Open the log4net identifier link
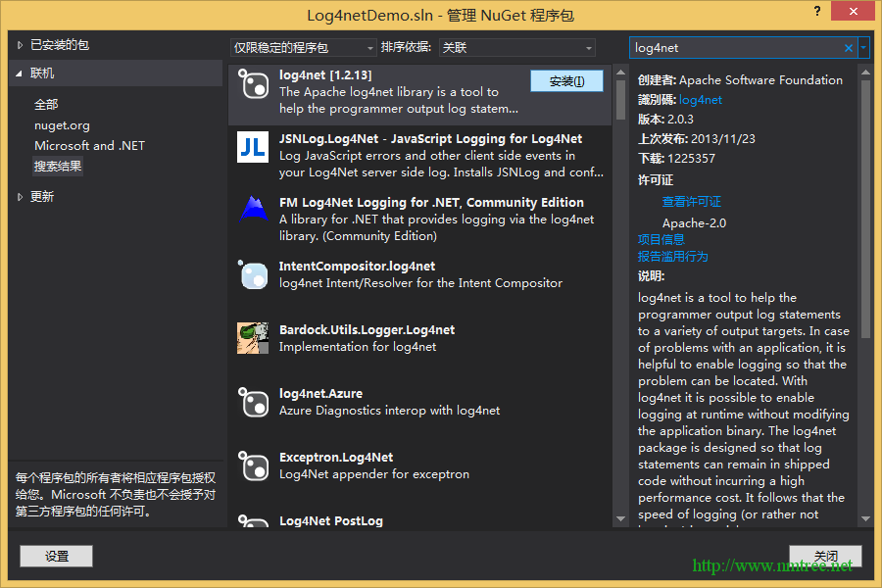Image resolution: width=882 pixels, height=588 pixels. [701, 100]
